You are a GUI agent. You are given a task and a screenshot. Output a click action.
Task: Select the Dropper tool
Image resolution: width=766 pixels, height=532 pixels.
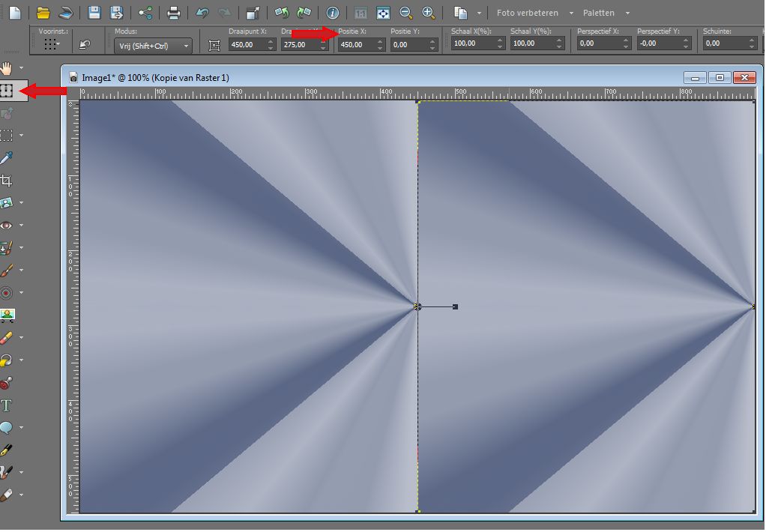pyautogui.click(x=6, y=158)
